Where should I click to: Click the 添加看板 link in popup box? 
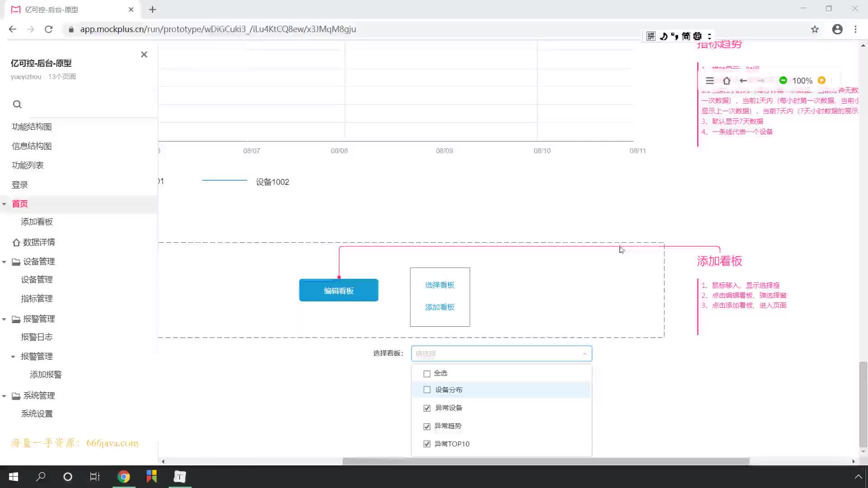(439, 307)
